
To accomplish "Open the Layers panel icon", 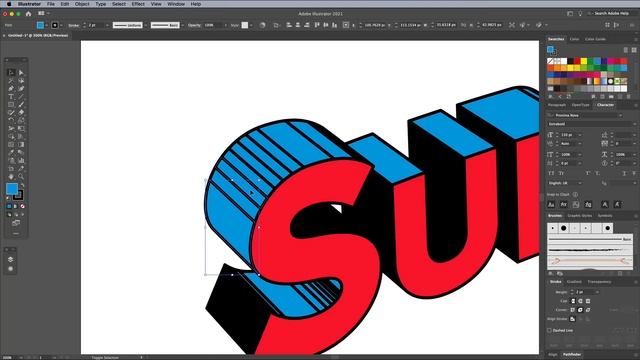I will (11, 259).
